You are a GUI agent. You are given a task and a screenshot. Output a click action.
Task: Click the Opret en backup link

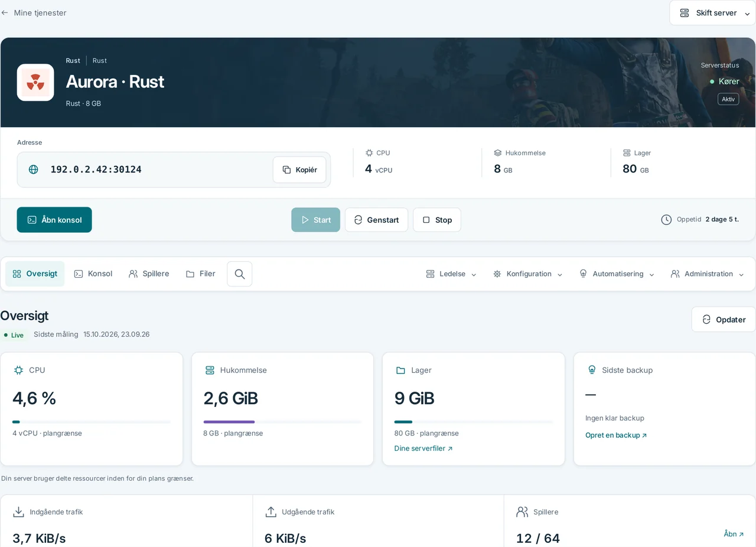coord(616,435)
